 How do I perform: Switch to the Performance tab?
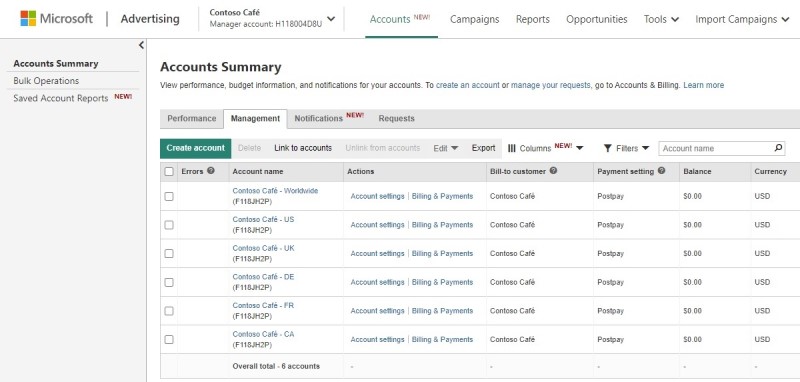[x=192, y=118]
